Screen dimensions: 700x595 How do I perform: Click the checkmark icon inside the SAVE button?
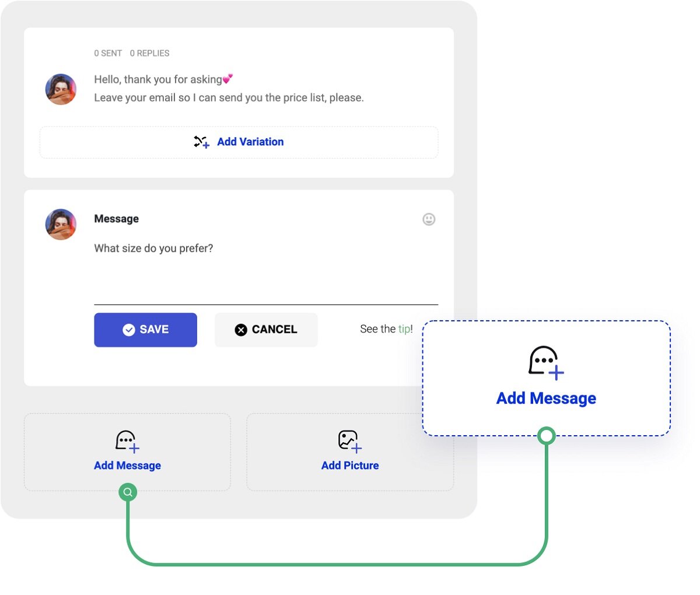click(129, 330)
